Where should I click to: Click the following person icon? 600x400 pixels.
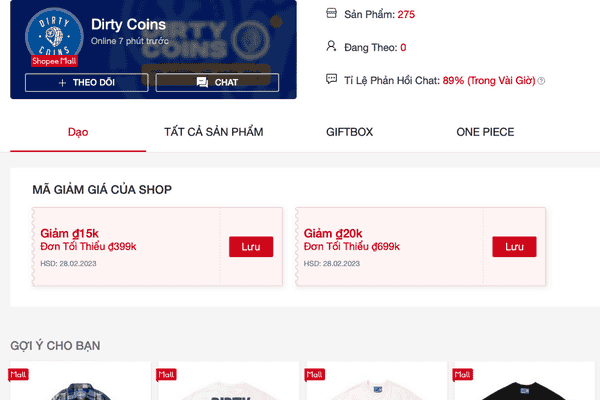point(332,46)
